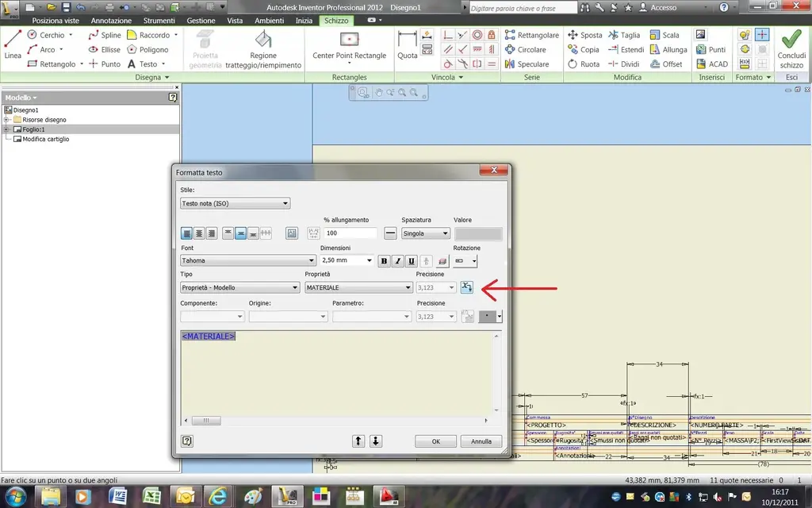Open the Stile dropdown

pyautogui.click(x=235, y=203)
